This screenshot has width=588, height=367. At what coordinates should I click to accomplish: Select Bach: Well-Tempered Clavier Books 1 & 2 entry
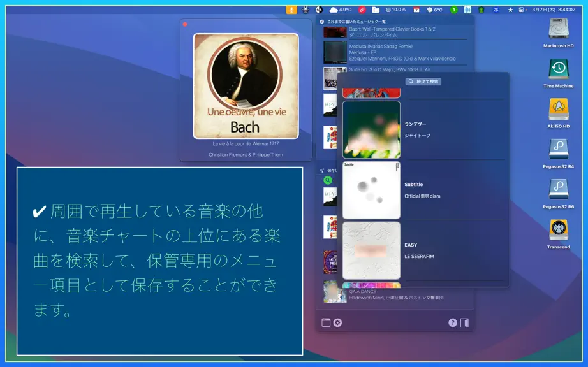pos(392,29)
